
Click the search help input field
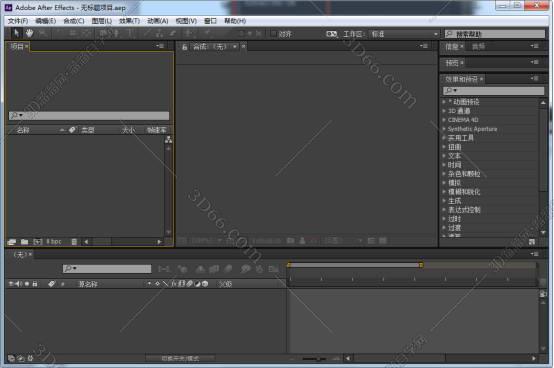tap(495, 34)
